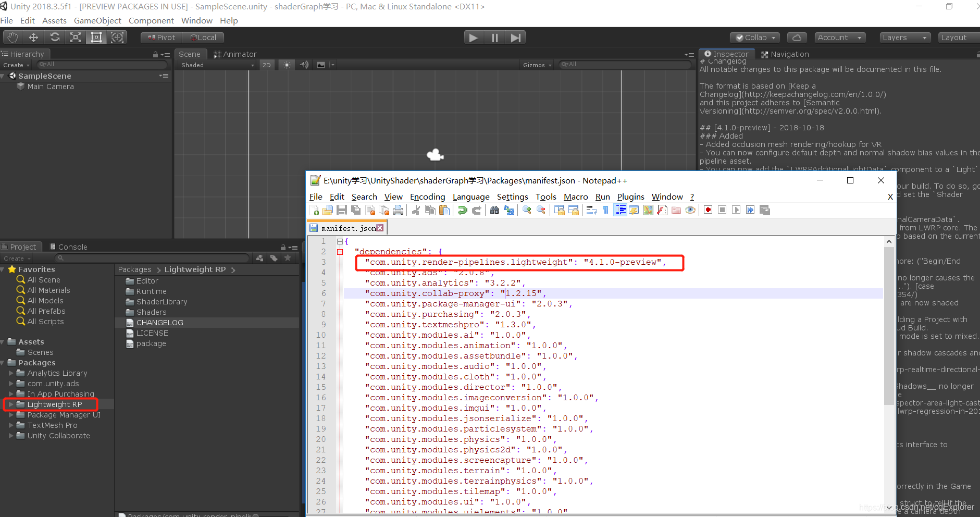The height and width of the screenshot is (517, 980).
Task: Click Print icon in Notepad++ toolbar
Action: pyautogui.click(x=398, y=210)
